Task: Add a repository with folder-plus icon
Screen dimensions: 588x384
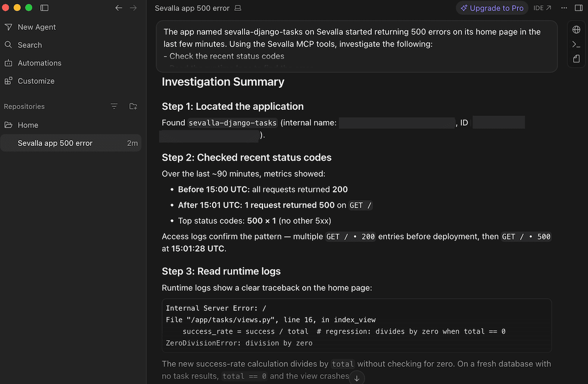Action: coord(133,106)
